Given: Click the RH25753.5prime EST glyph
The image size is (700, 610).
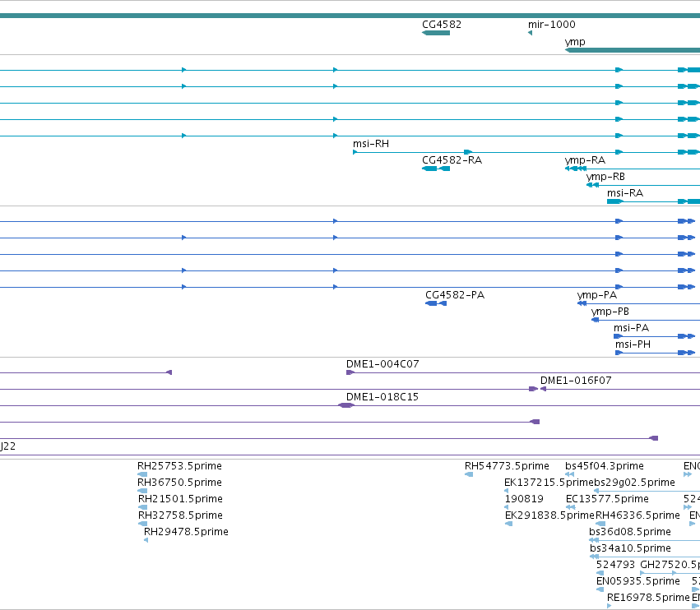Looking at the screenshot, I should pyautogui.click(x=142, y=475).
